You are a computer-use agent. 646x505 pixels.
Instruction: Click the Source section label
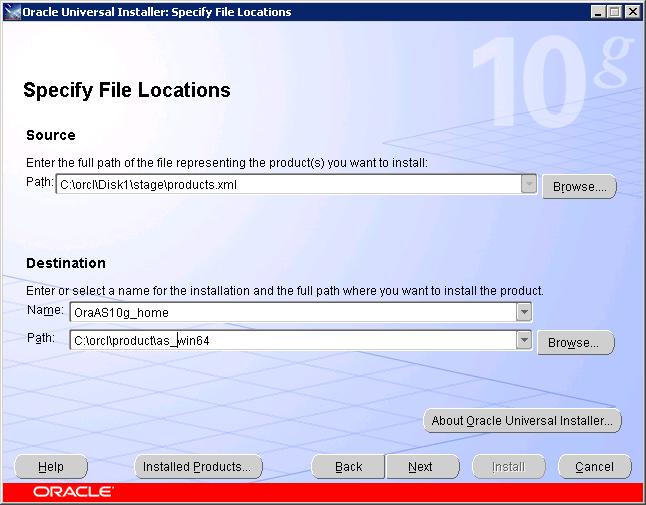[x=51, y=135]
